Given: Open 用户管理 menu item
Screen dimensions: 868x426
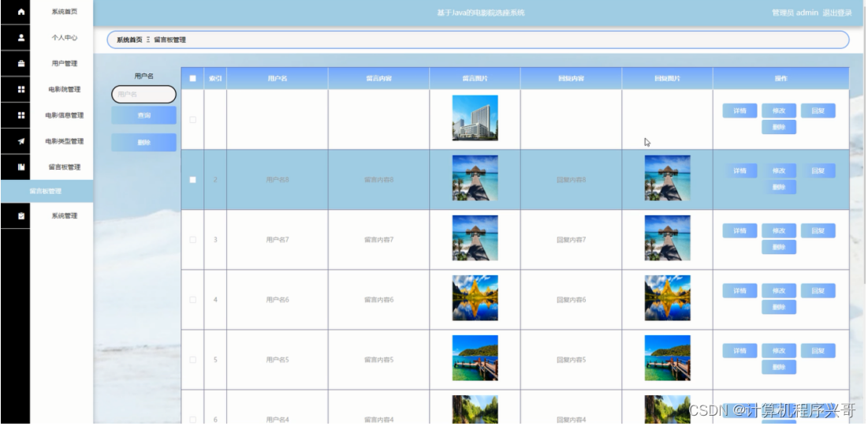Looking at the screenshot, I should coord(64,64).
